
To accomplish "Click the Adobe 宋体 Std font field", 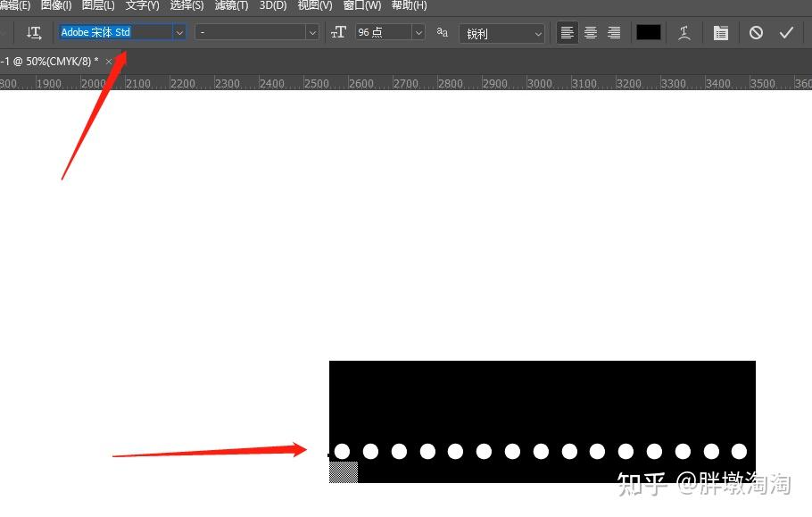I will pos(115,32).
